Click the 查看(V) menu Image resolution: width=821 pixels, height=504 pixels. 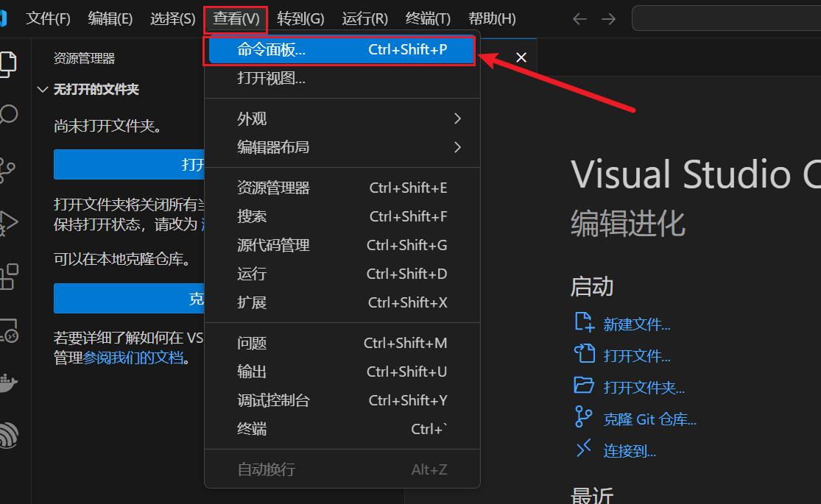[x=236, y=19]
